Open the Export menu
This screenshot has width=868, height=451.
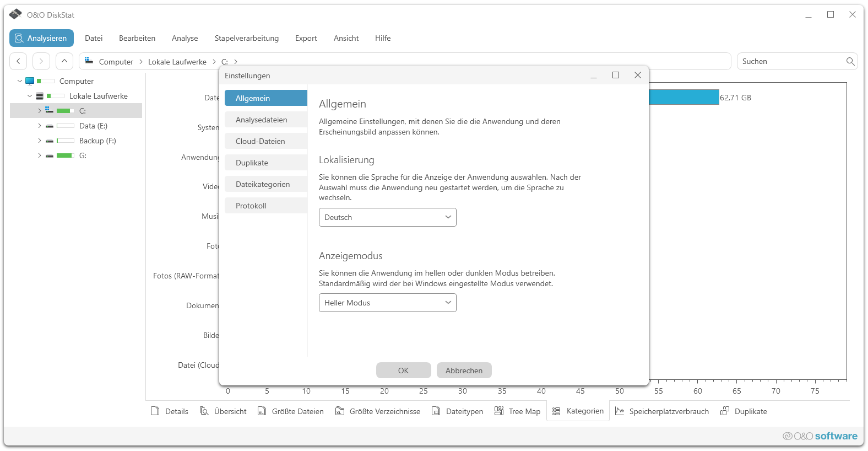coord(306,38)
